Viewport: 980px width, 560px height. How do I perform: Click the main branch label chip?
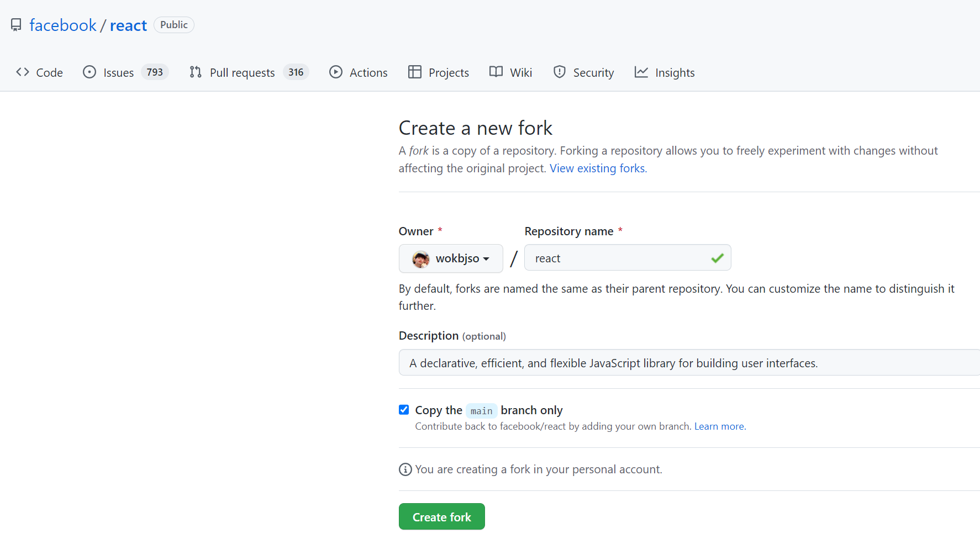point(482,411)
